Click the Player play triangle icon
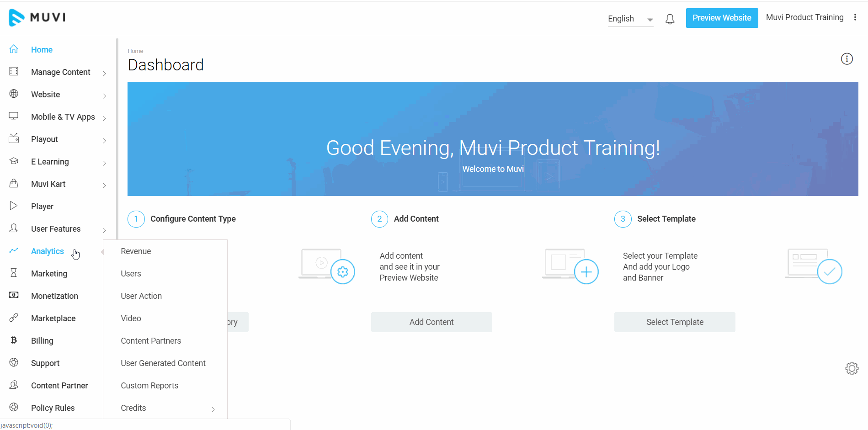Image resolution: width=868 pixels, height=430 pixels. [x=14, y=206]
